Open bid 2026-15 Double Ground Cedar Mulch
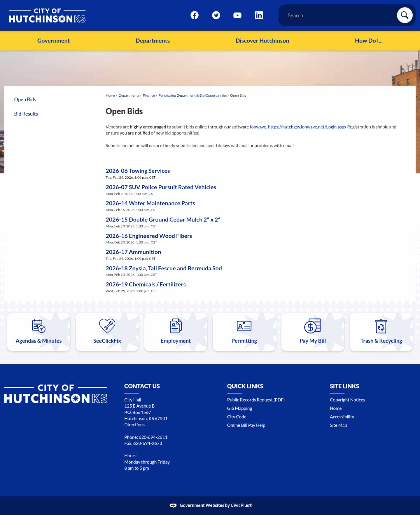The width and height of the screenshot is (420, 515). (163, 220)
